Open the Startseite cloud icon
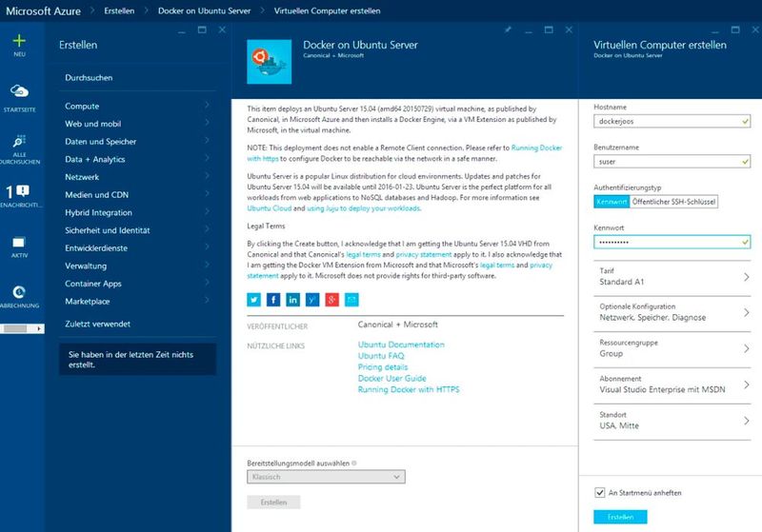The height and width of the screenshot is (532, 762). pyautogui.click(x=19, y=90)
